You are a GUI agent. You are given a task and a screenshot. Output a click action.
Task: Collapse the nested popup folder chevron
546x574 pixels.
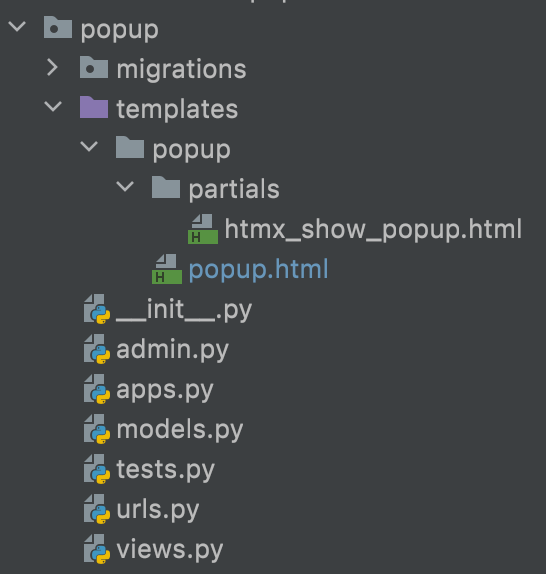click(x=89, y=147)
